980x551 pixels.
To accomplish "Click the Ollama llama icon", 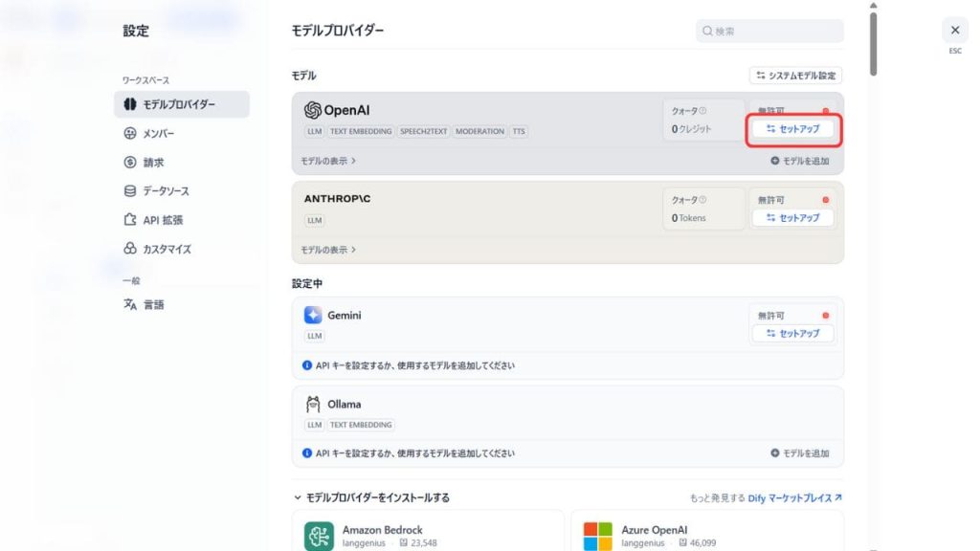I will coord(313,404).
